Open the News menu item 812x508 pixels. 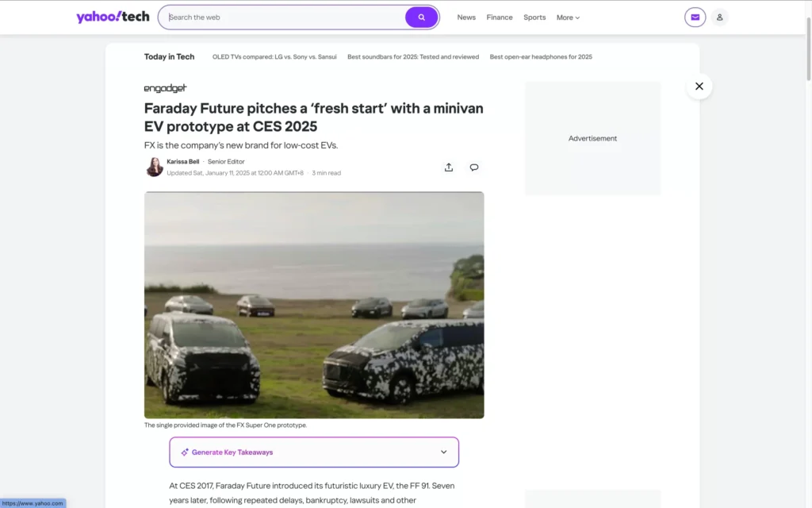pos(466,17)
